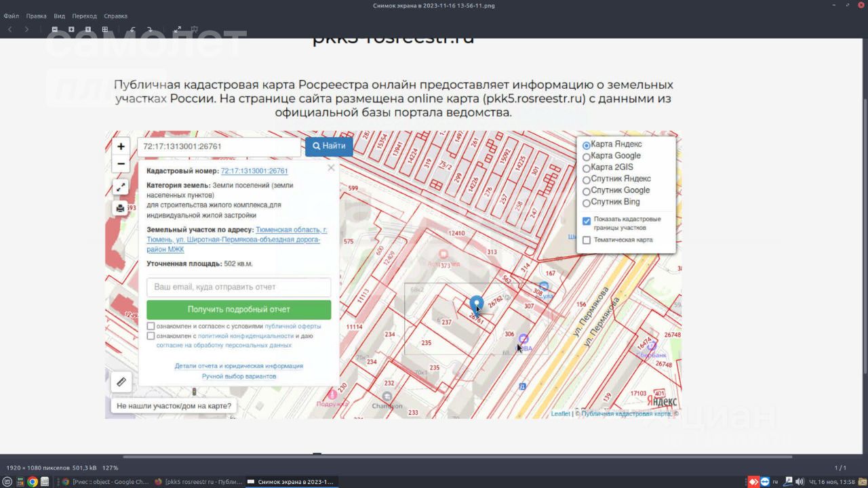This screenshot has height=488, width=868.
Task: Open the 'Файл' menu
Action: pos(11,16)
